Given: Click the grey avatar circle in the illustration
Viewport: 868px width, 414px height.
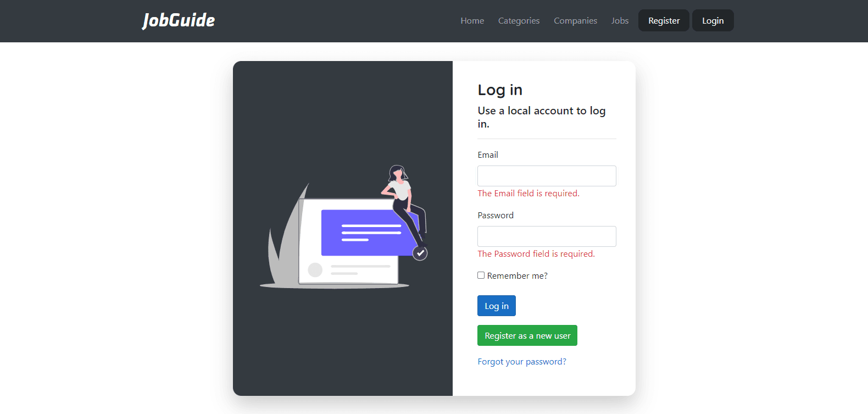Looking at the screenshot, I should click(x=315, y=269).
